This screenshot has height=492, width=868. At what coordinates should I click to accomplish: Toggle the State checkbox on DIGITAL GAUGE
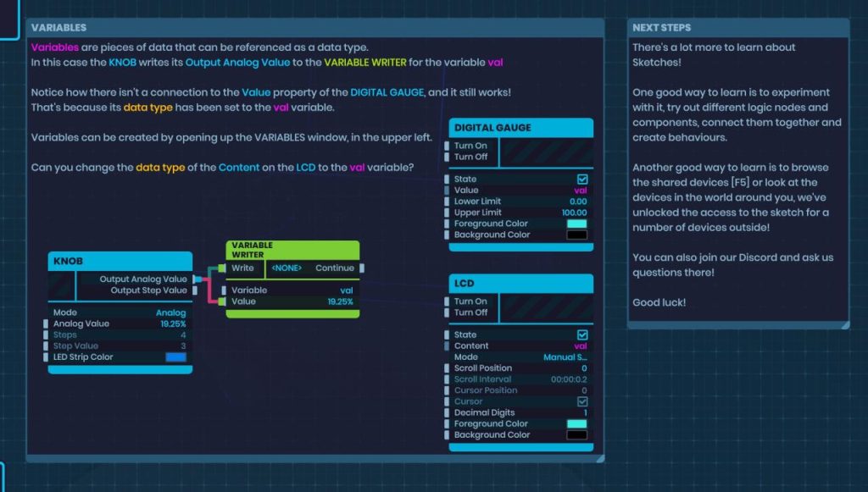tap(581, 179)
